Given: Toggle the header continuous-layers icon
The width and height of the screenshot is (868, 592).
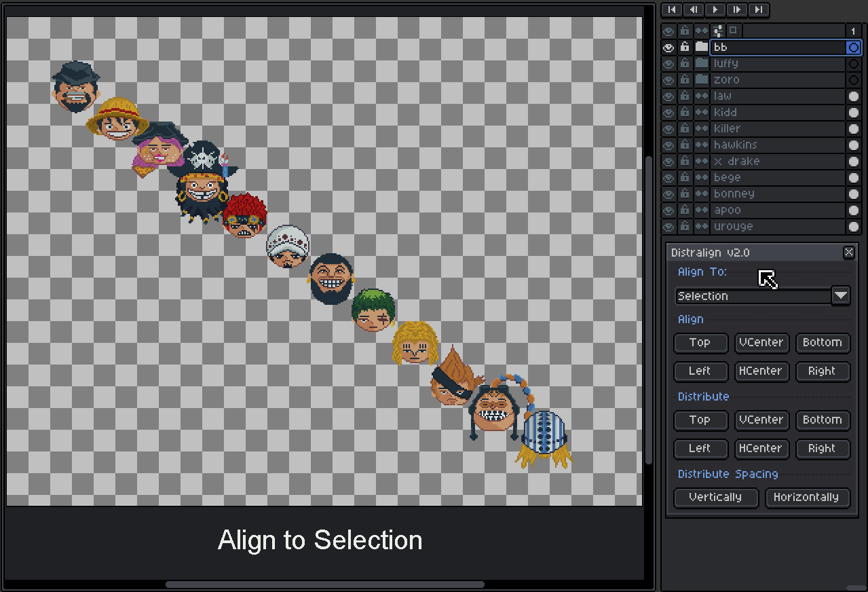Looking at the screenshot, I should [702, 31].
